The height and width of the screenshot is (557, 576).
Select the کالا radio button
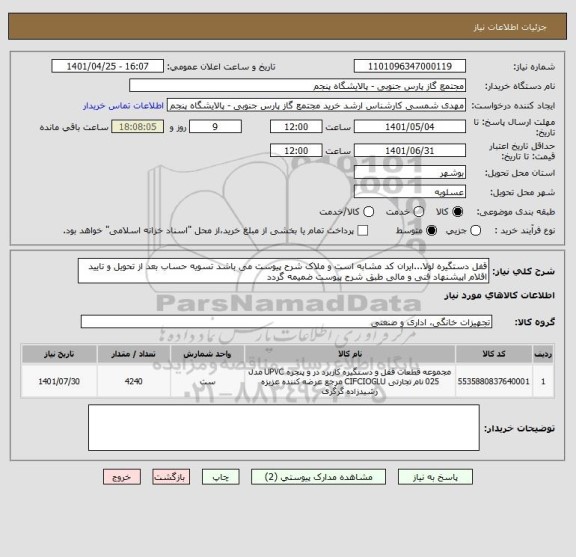(x=458, y=212)
